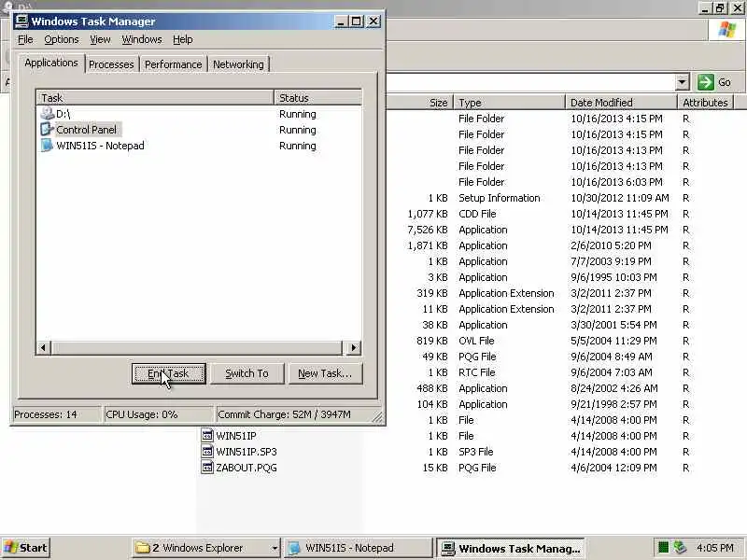Click the 4:05 PM system clock
Image resolution: width=747 pixels, height=560 pixels.
[714, 548]
